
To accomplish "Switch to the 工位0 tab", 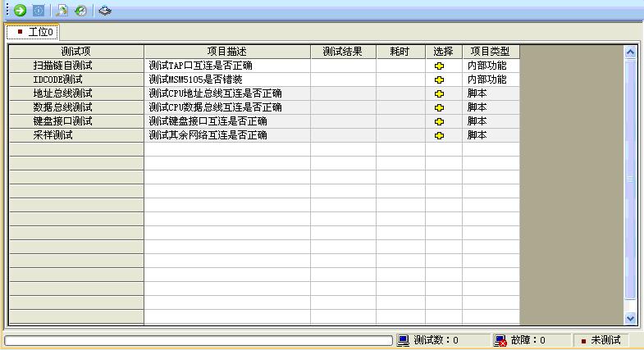I will pyautogui.click(x=33, y=32).
